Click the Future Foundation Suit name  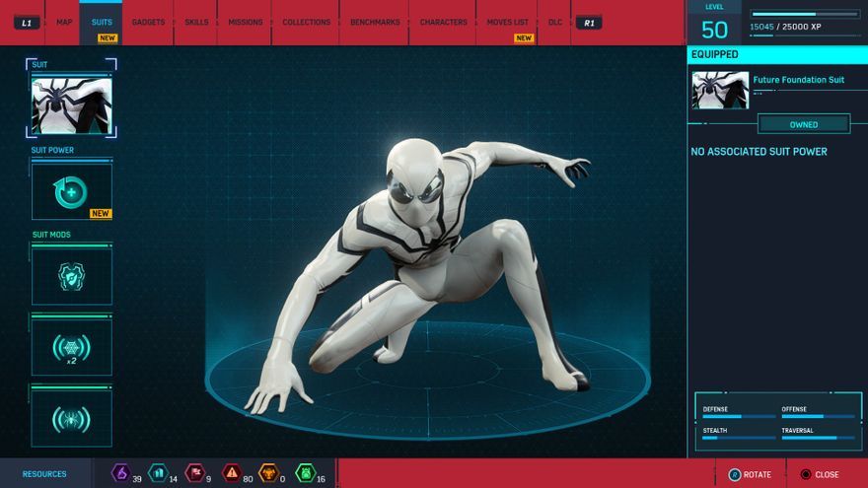[798, 80]
